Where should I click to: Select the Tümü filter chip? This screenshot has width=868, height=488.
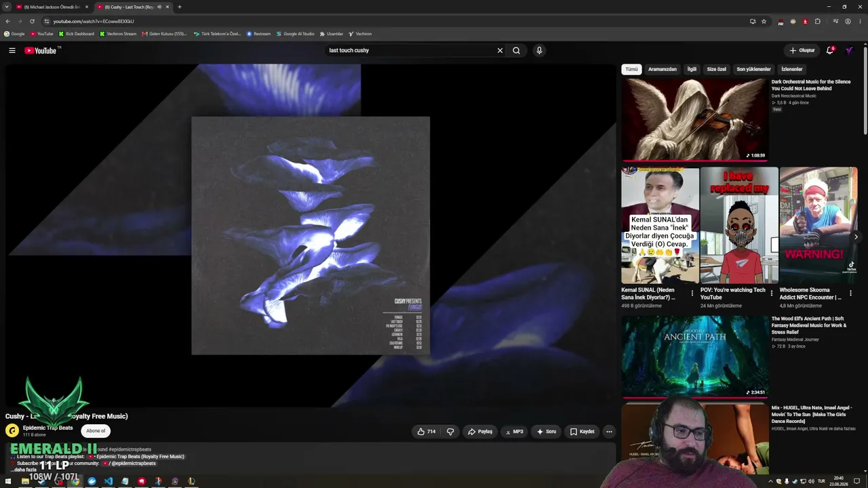pyautogui.click(x=631, y=69)
